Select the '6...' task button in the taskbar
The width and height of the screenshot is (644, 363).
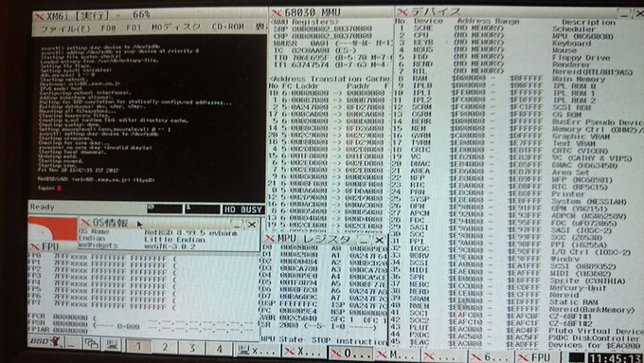click(x=492, y=356)
